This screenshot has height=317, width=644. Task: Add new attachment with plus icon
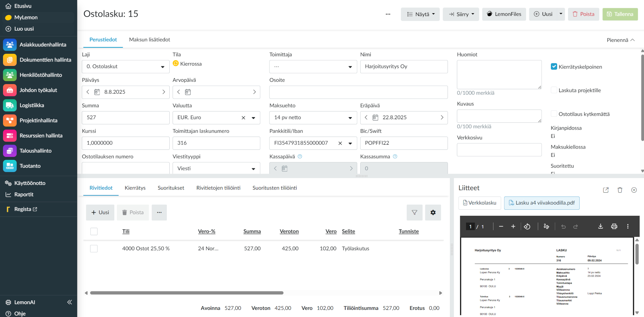(634, 190)
